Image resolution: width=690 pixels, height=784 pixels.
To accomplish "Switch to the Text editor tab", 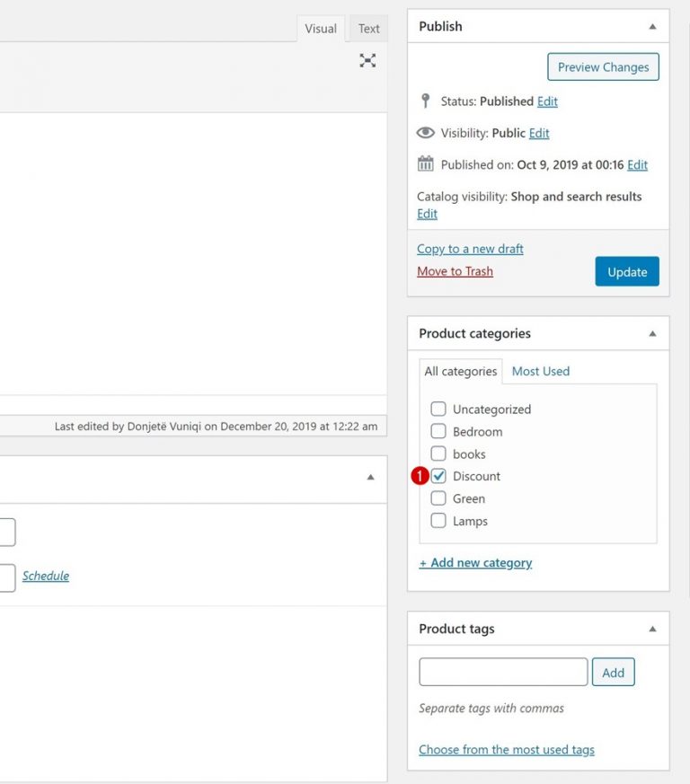I will point(368,29).
